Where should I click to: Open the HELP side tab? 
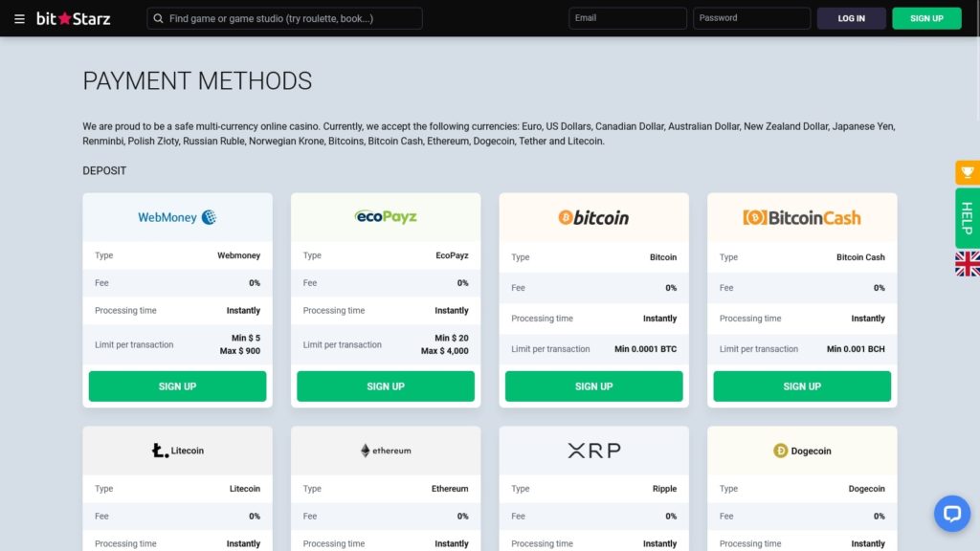point(967,219)
